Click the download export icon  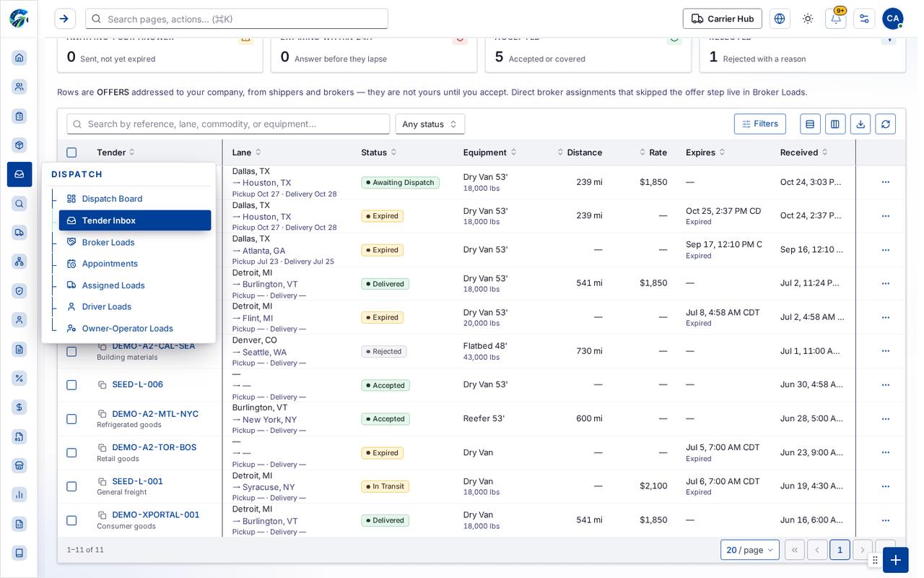point(860,124)
